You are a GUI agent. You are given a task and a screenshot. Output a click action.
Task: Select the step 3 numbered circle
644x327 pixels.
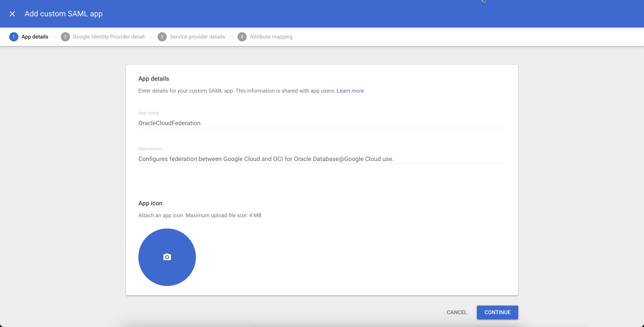pyautogui.click(x=162, y=37)
